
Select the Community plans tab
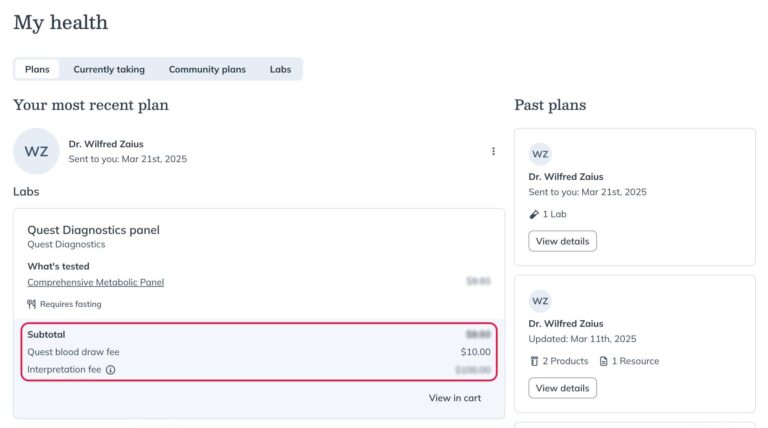tap(207, 69)
